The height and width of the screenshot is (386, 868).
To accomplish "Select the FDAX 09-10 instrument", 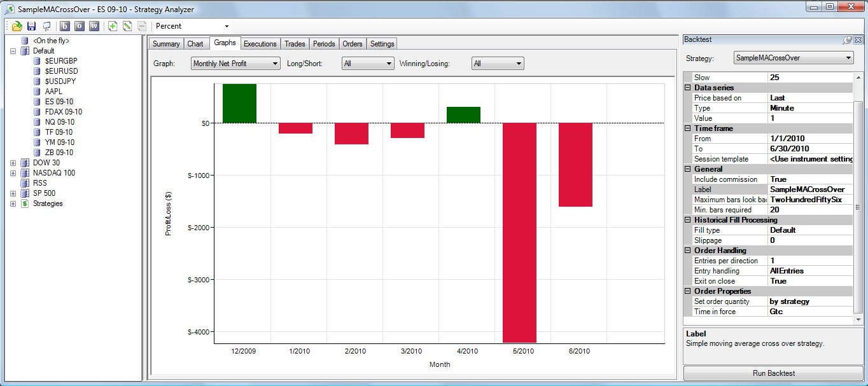I will coord(64,112).
